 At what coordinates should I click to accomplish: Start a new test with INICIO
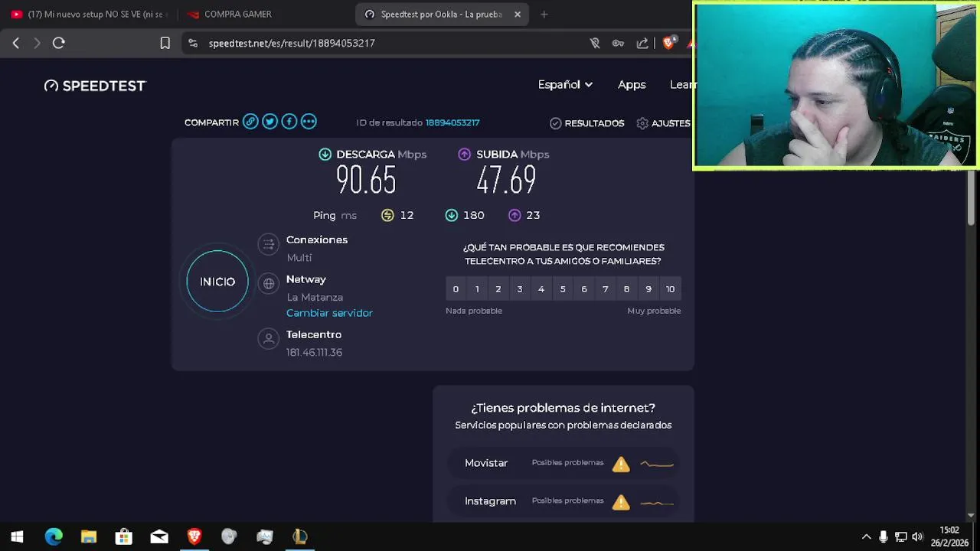pos(217,282)
